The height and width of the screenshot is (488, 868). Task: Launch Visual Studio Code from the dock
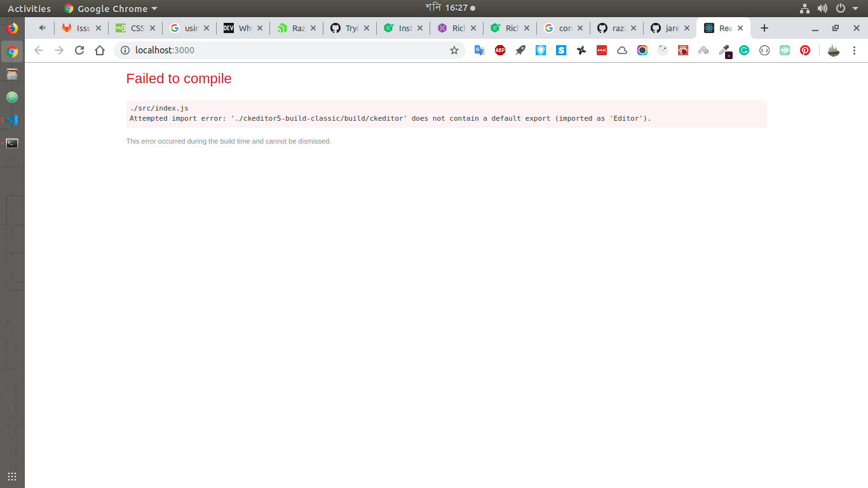(12, 119)
